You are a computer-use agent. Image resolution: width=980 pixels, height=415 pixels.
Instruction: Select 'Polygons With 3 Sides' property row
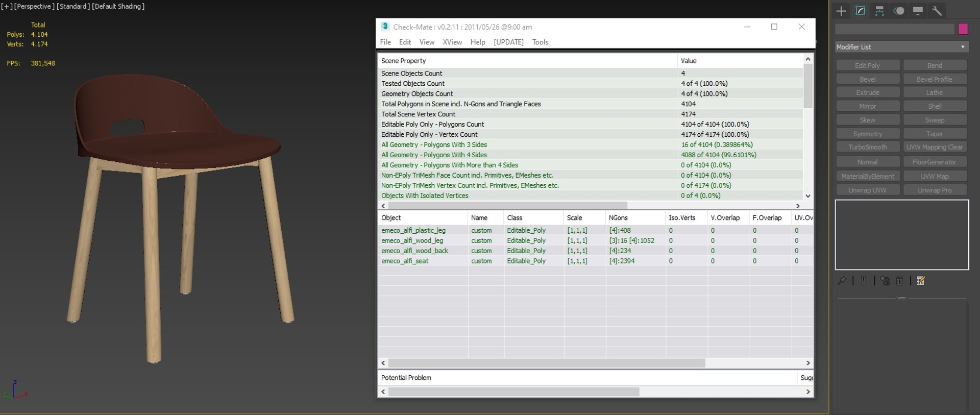coord(591,144)
